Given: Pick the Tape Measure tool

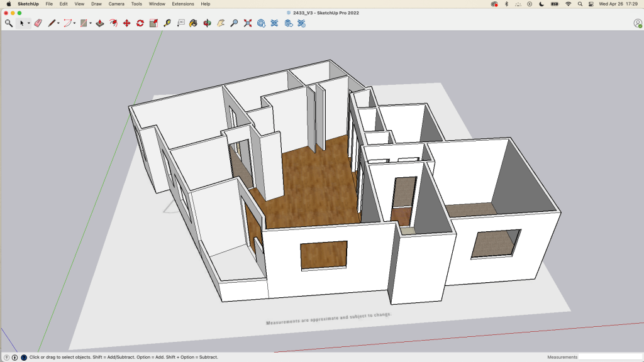Looking at the screenshot, I should coord(167,23).
